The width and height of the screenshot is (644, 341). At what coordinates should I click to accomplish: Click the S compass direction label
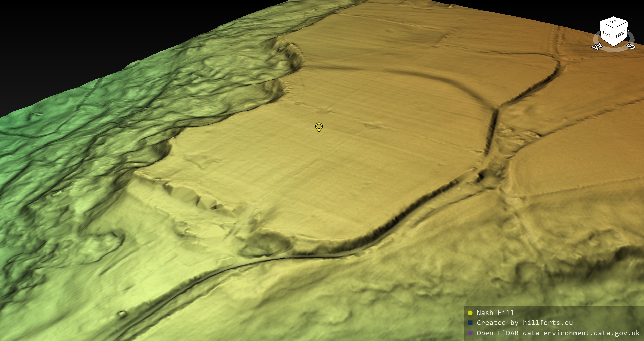[x=631, y=46]
